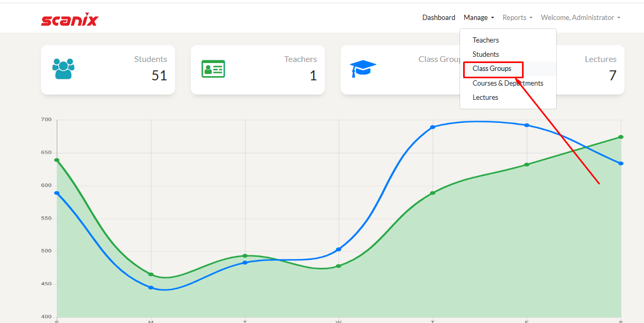
Task: Open Courses & Departments menu entry
Action: [x=507, y=84]
